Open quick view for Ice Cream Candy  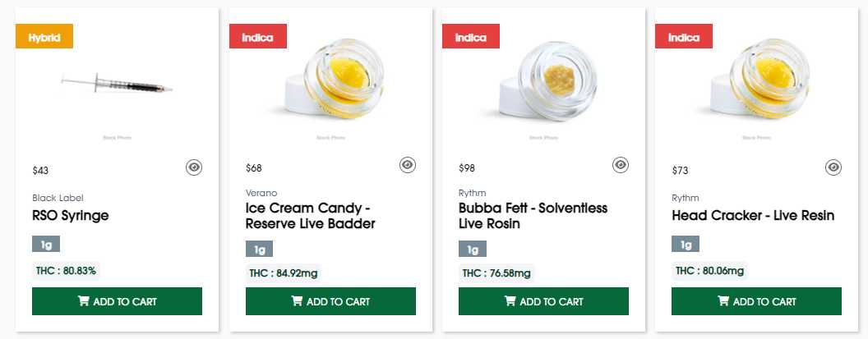click(408, 165)
